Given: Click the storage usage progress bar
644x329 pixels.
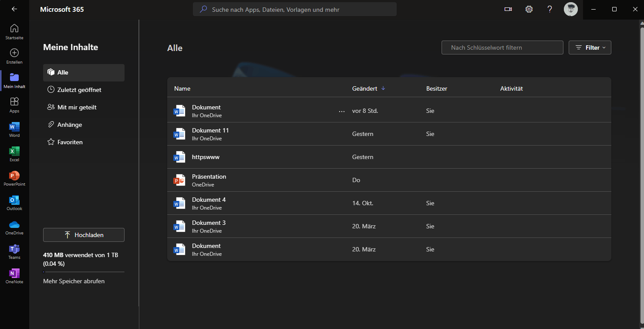Looking at the screenshot, I should 84,272.
